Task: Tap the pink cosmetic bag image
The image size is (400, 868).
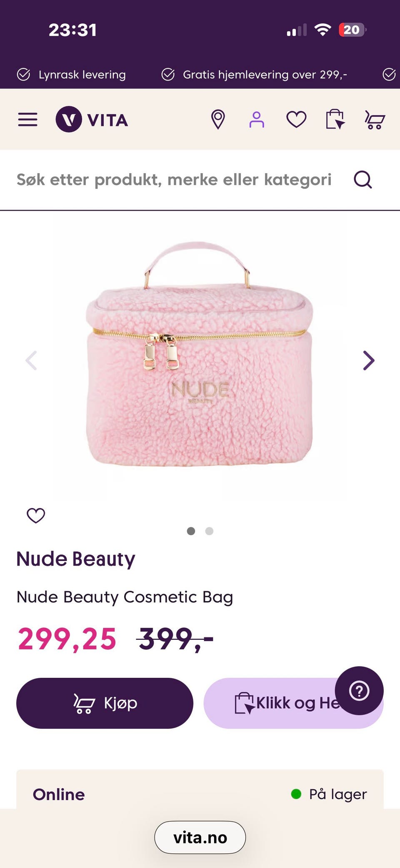Action: tap(200, 354)
